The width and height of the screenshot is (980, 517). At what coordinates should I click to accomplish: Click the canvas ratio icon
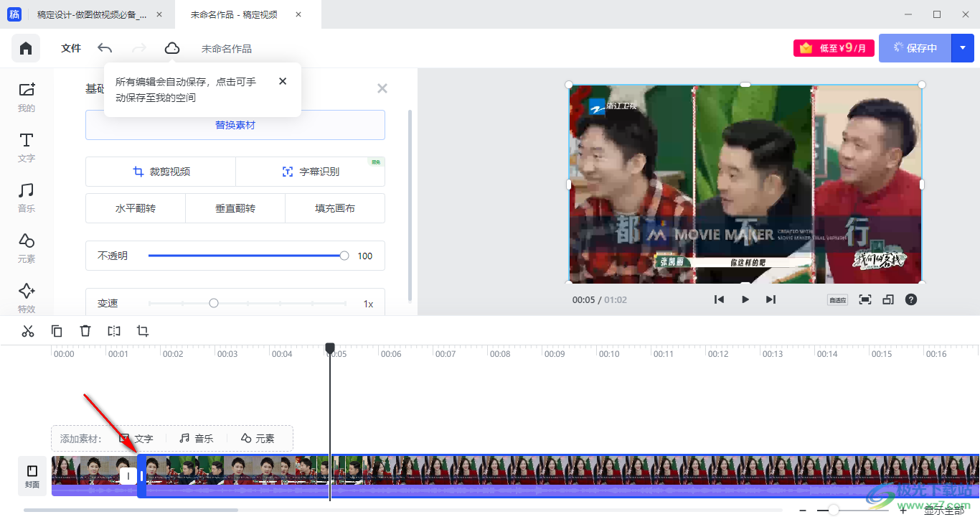888,299
